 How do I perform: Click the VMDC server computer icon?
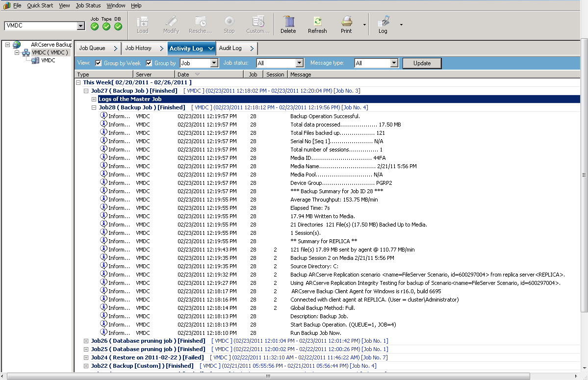pyautogui.click(x=35, y=60)
